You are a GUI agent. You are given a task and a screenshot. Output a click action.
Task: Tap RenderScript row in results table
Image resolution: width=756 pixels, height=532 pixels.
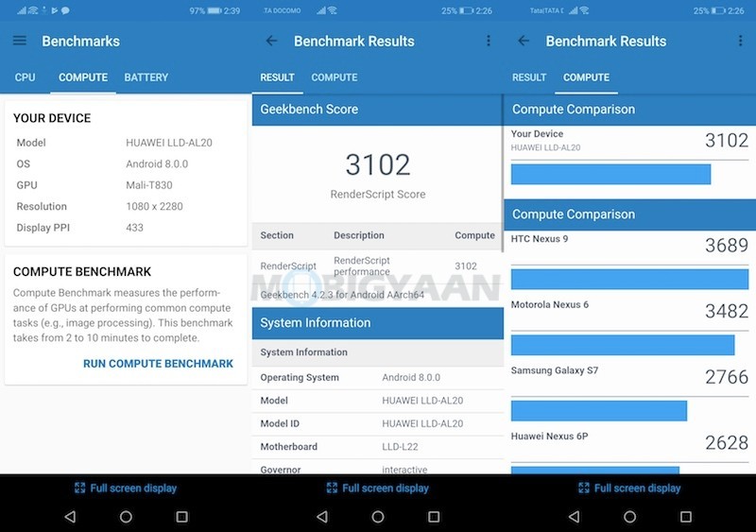coord(377,266)
